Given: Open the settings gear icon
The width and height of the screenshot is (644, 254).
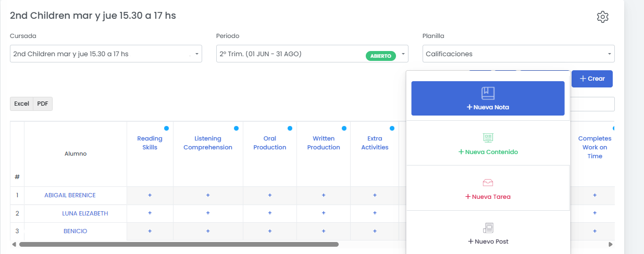Looking at the screenshot, I should (x=602, y=17).
